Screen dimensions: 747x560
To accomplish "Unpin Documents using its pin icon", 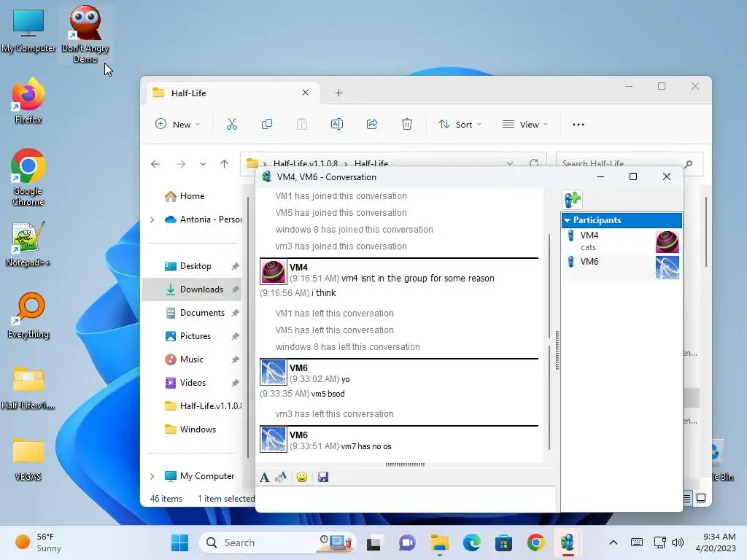I will (236, 313).
